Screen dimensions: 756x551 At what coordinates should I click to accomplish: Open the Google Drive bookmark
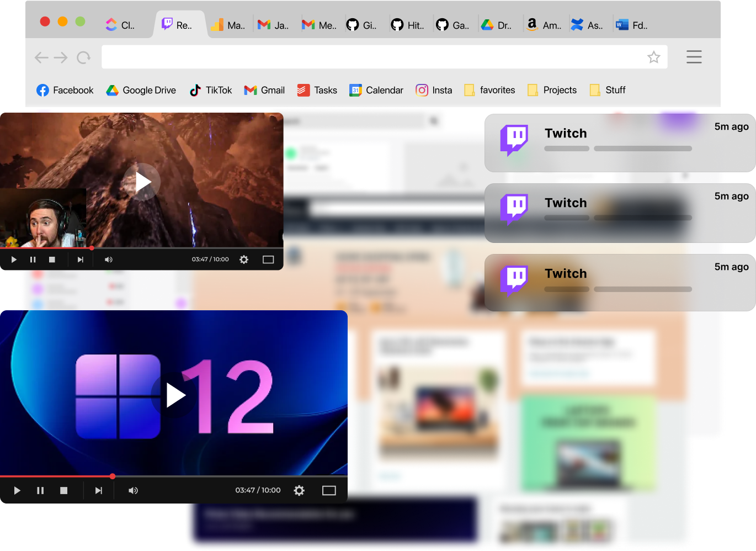(141, 90)
